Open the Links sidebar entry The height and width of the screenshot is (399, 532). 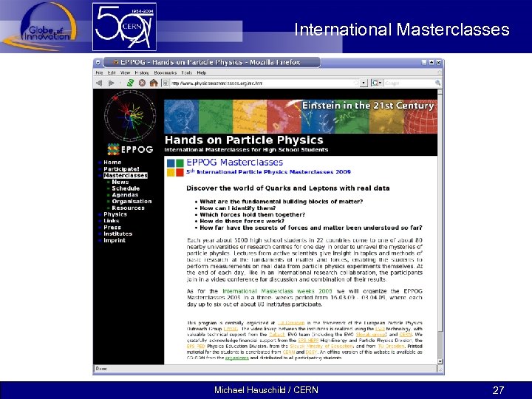click(x=112, y=220)
